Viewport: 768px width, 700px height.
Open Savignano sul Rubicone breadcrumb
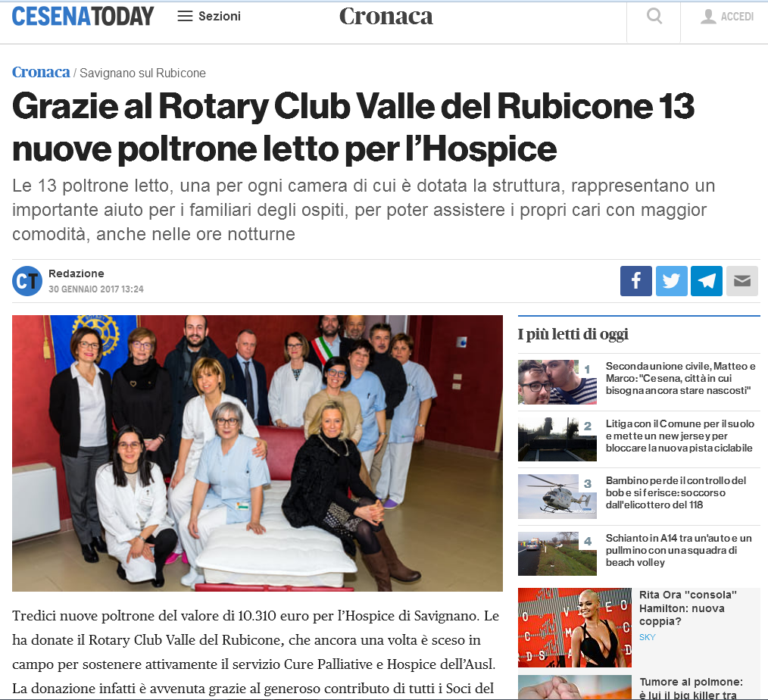click(142, 73)
